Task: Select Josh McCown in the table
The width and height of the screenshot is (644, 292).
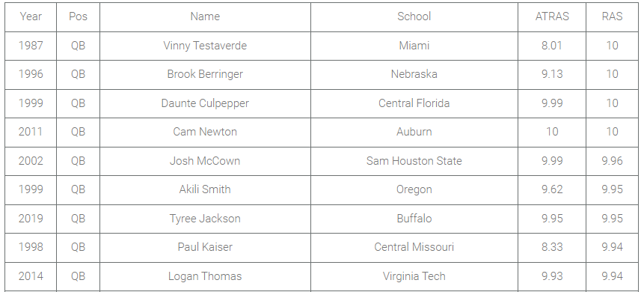Action: (x=205, y=161)
